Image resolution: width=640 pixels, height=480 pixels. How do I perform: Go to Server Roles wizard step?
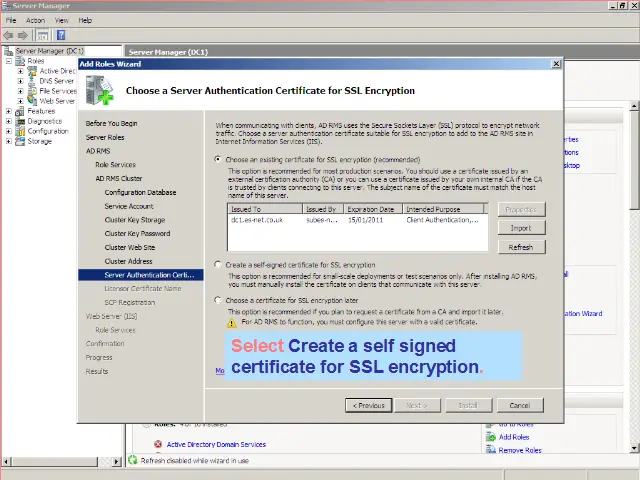coord(105,137)
